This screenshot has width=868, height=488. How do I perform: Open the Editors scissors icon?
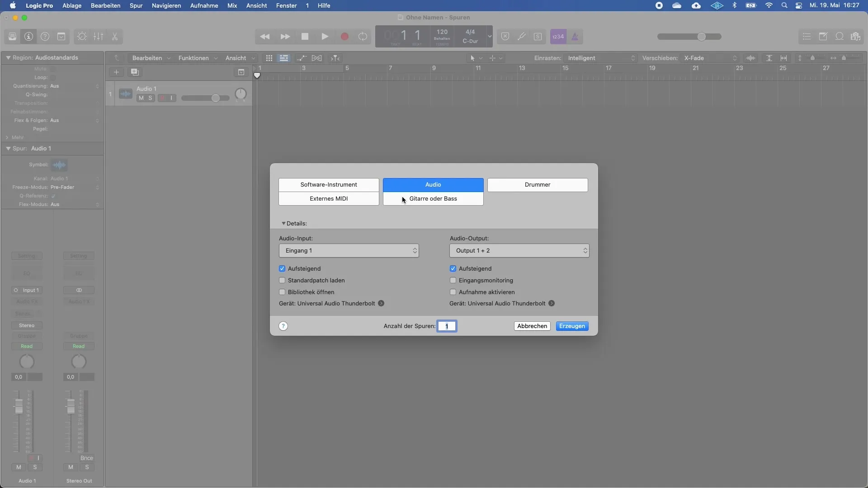[114, 37]
